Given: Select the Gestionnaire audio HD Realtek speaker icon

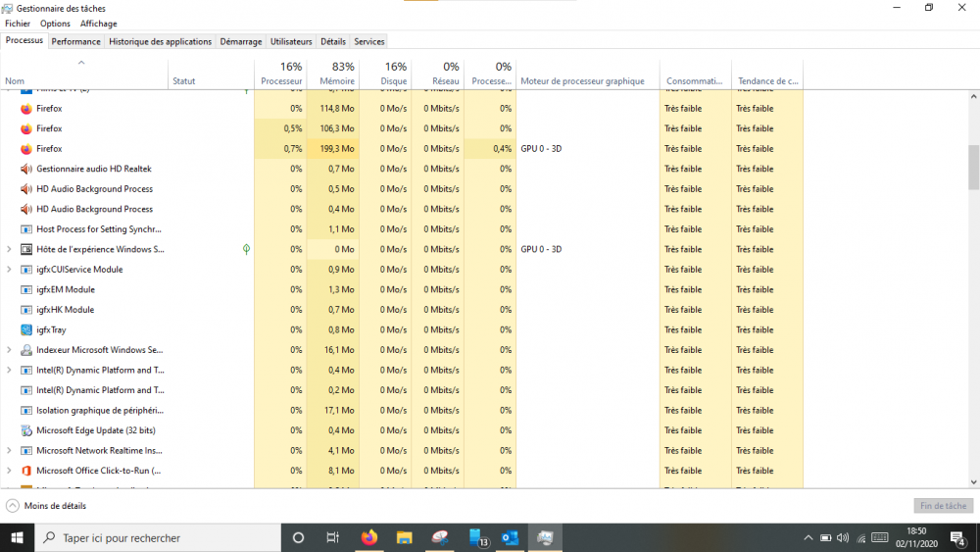Looking at the screenshot, I should click(x=26, y=169).
